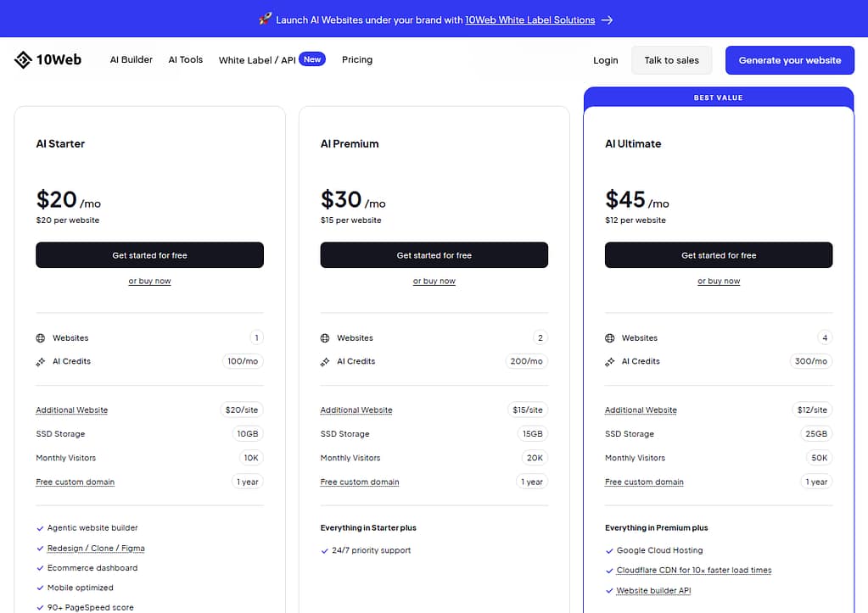Click the $15/site value pill
The height and width of the screenshot is (613, 868).
pyautogui.click(x=528, y=410)
